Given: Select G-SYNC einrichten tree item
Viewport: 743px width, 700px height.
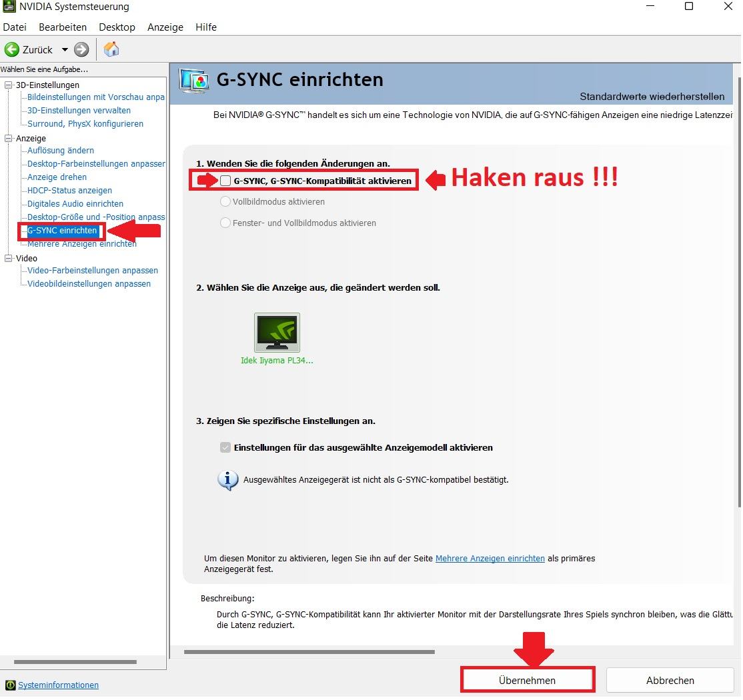Looking at the screenshot, I should click(62, 231).
